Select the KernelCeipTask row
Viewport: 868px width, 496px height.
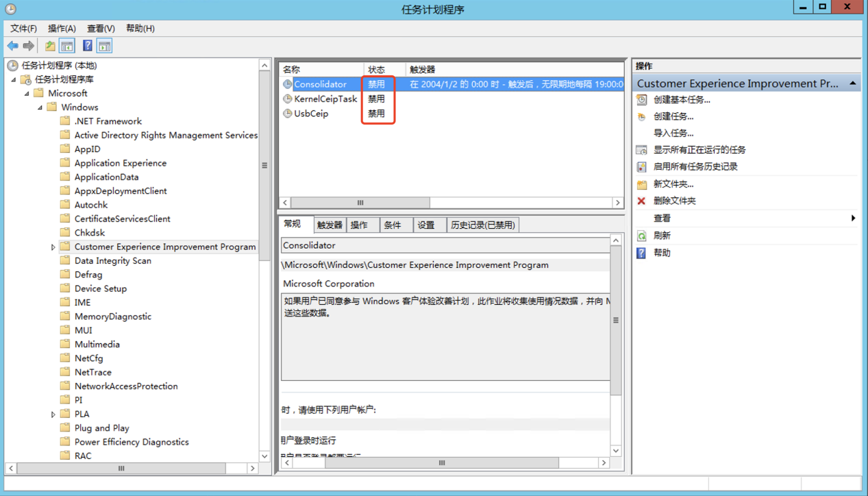coord(451,99)
